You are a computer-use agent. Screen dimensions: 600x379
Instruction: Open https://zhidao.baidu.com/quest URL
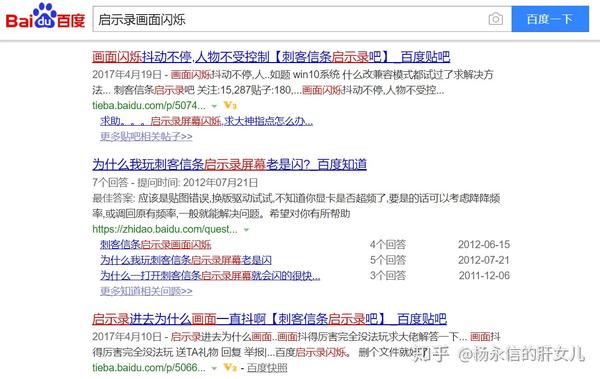165,229
